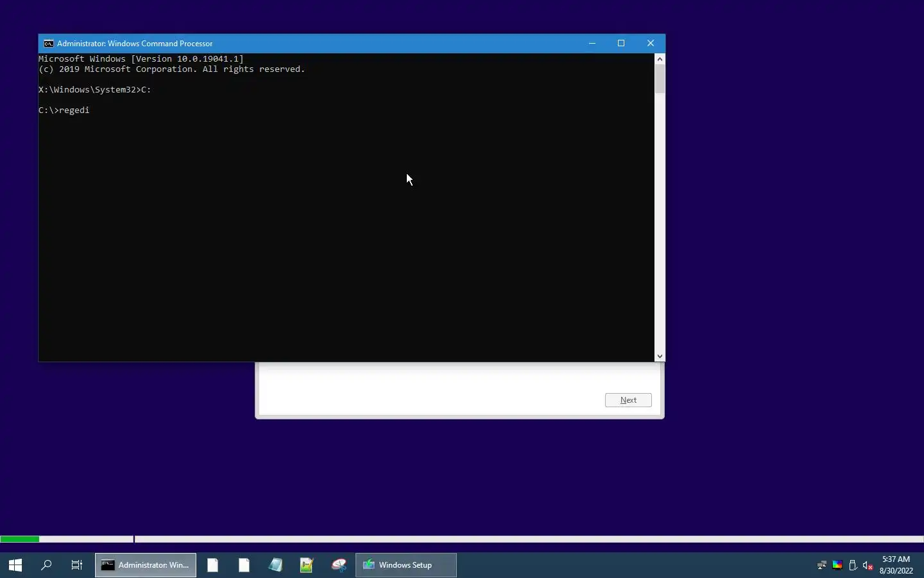Viewport: 924px width, 578px height.
Task: Launch the blue notebook taskbar icon
Action: point(276,565)
